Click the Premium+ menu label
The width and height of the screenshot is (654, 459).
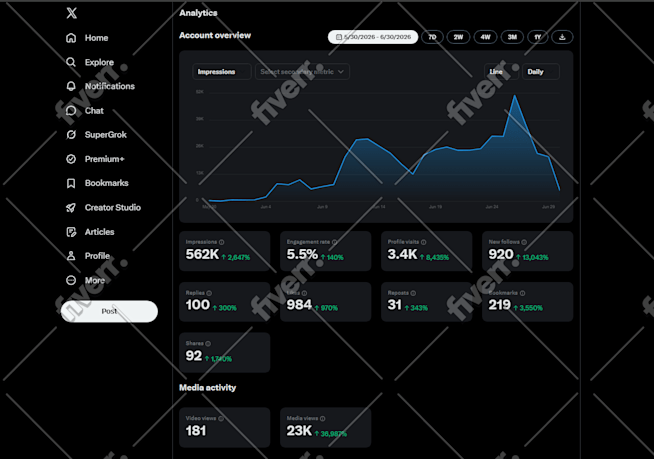104,159
